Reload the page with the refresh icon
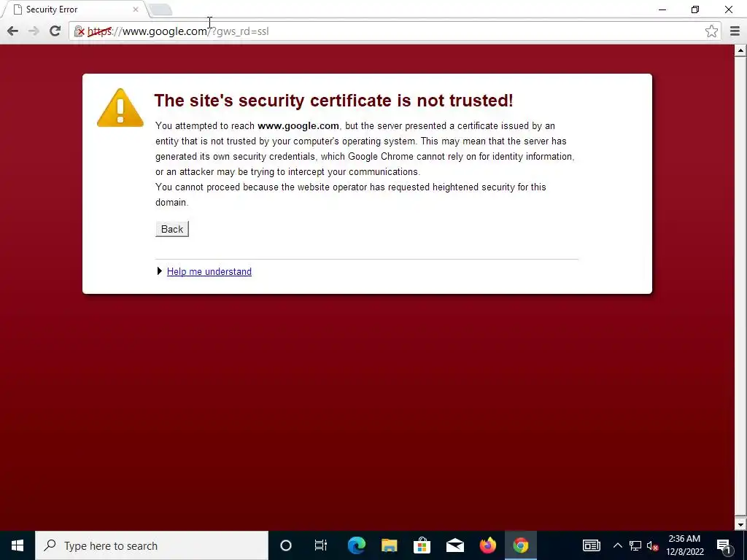The height and width of the screenshot is (560, 747). 55,31
